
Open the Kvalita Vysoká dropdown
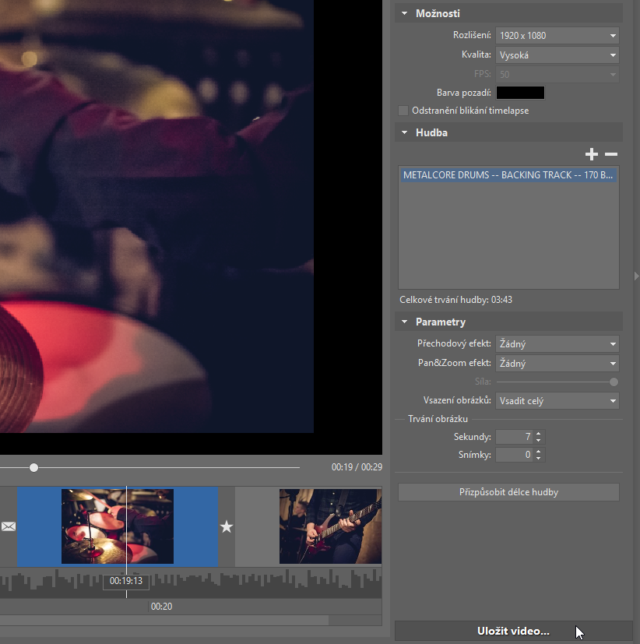tap(557, 55)
